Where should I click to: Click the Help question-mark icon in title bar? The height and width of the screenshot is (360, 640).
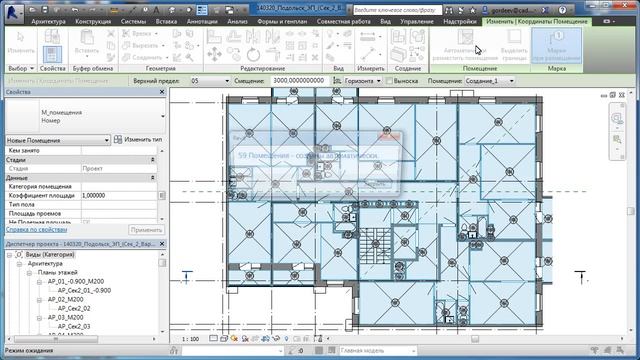[x=562, y=10]
